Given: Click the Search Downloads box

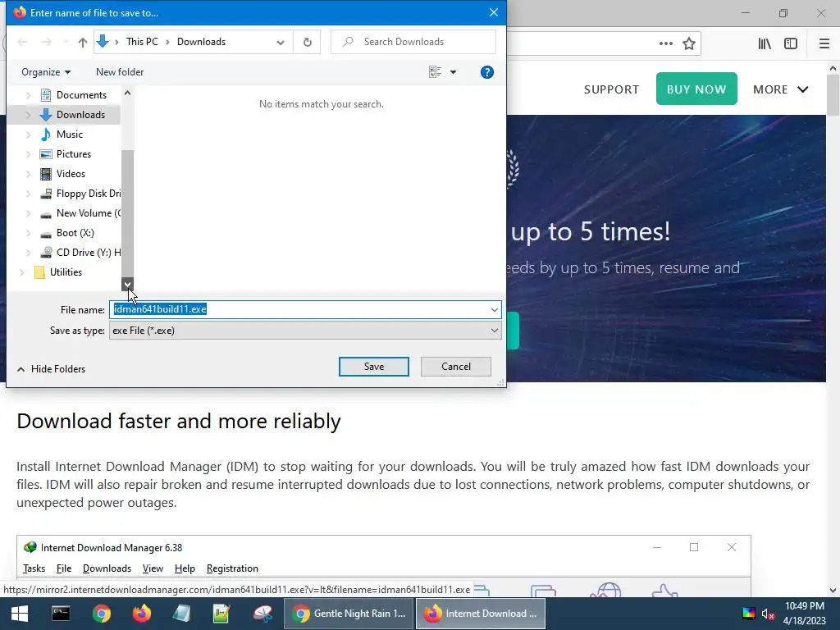Looking at the screenshot, I should tap(413, 42).
